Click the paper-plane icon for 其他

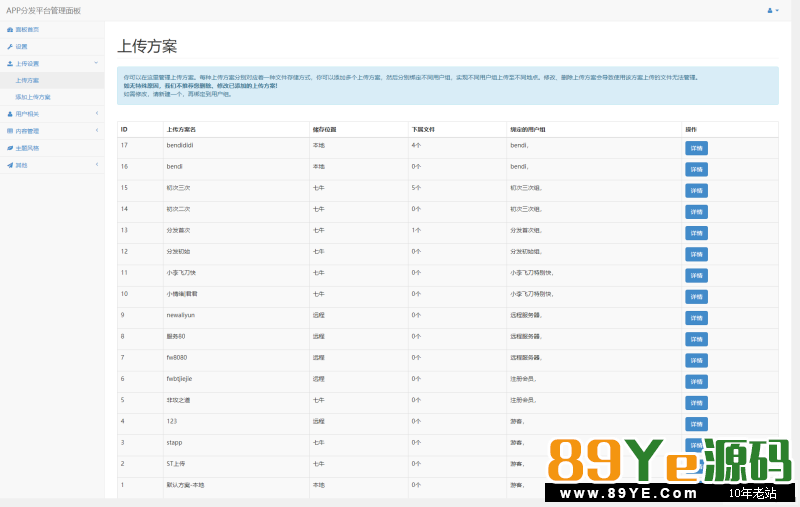[10, 165]
